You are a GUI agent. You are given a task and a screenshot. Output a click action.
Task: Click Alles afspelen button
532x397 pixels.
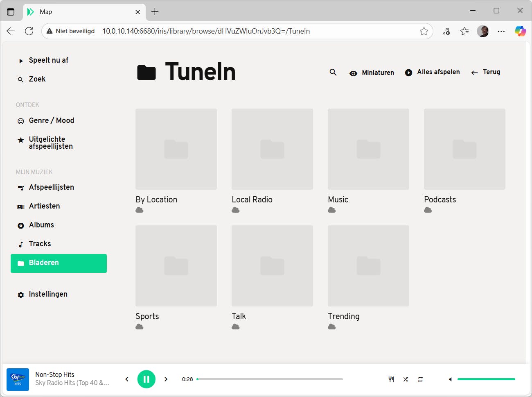(x=432, y=72)
